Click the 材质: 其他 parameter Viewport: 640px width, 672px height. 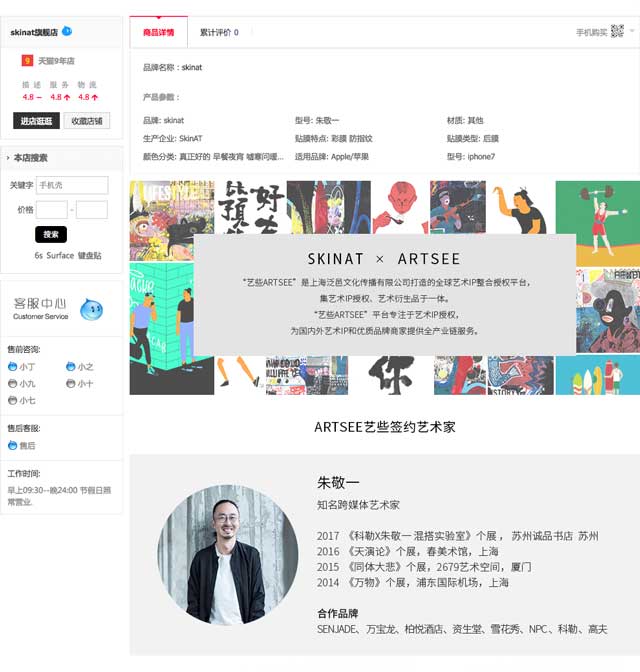[465, 120]
